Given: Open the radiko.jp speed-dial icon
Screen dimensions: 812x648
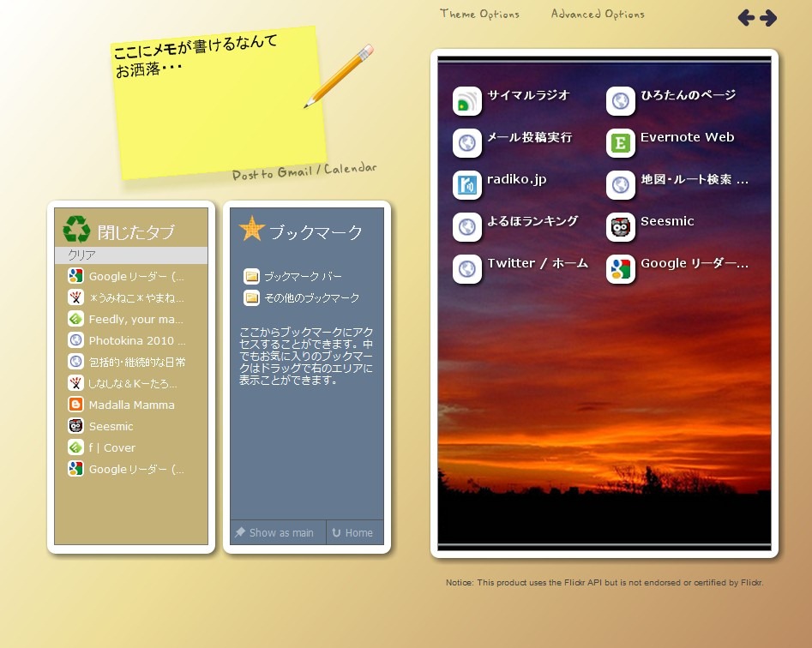Looking at the screenshot, I should (x=467, y=185).
